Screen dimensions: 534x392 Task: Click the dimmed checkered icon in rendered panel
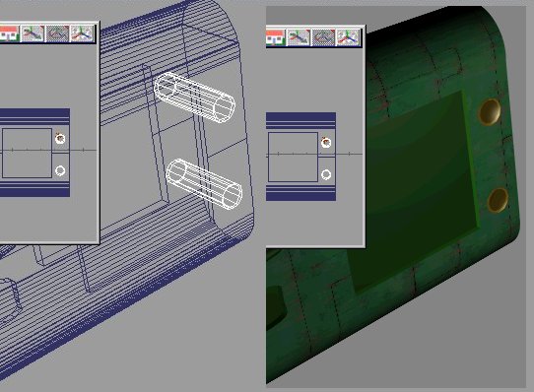click(323, 37)
